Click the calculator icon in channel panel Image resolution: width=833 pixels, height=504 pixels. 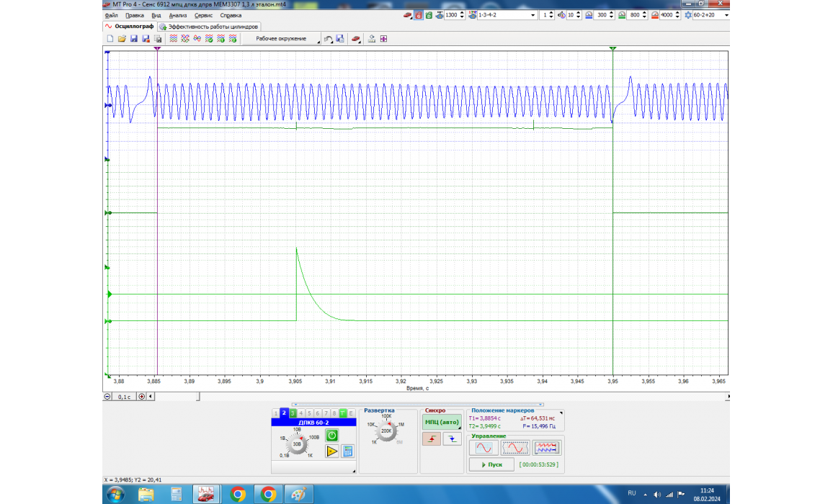coord(348,451)
